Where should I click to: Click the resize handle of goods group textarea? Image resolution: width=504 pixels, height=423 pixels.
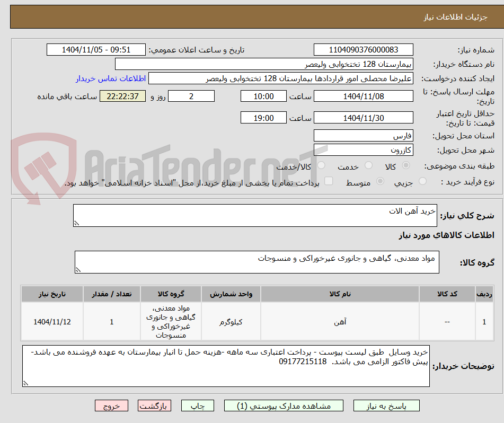(x=78, y=270)
